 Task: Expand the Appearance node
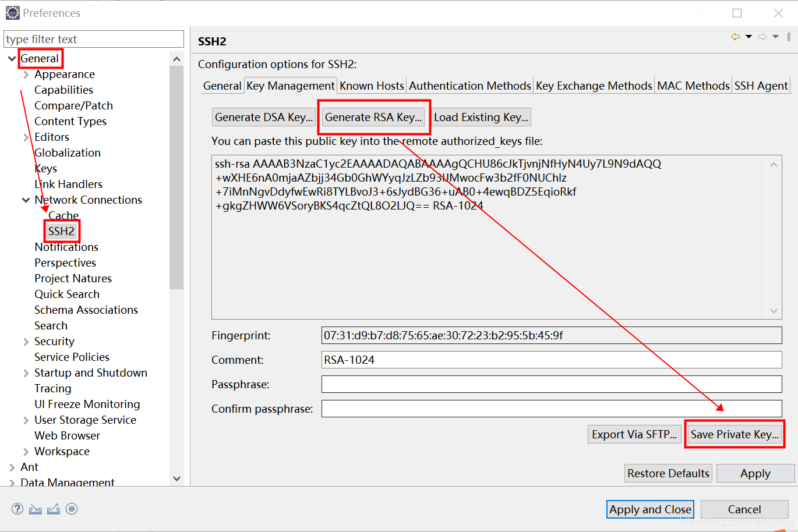[x=26, y=75]
